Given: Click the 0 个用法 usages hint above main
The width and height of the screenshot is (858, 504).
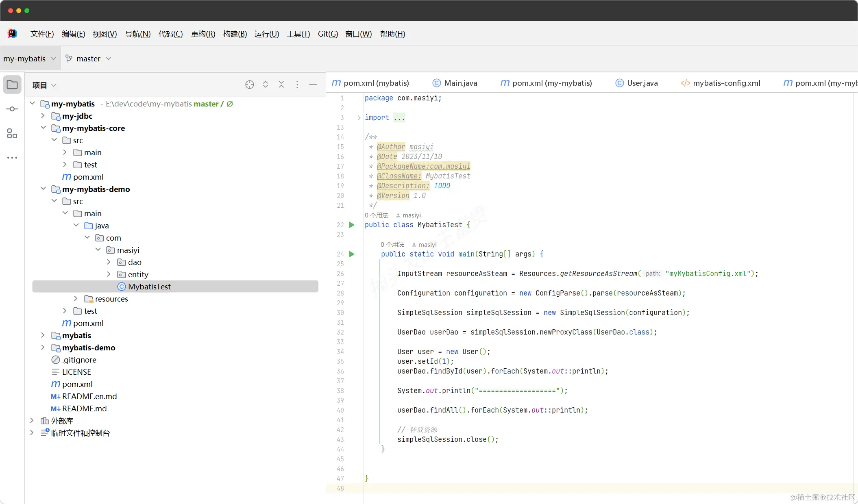Looking at the screenshot, I should point(392,244).
